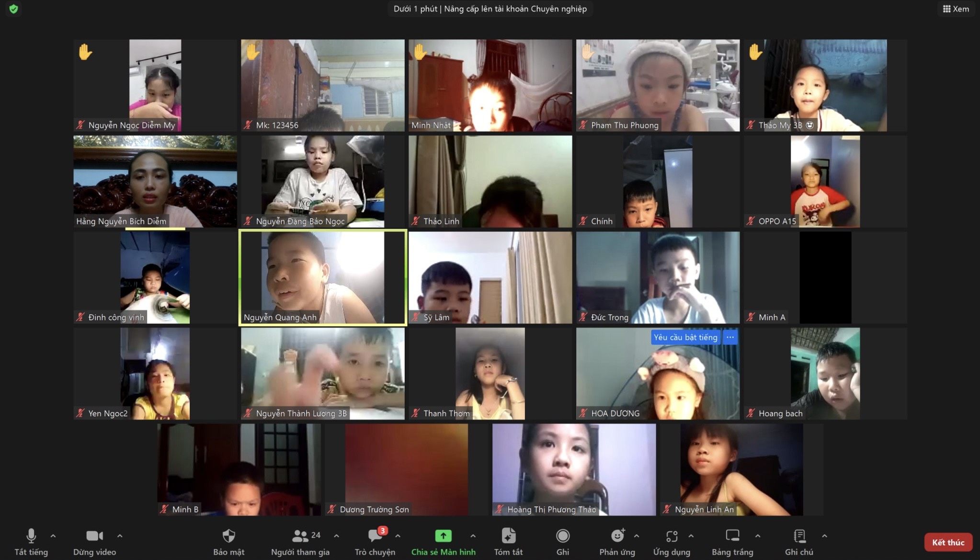Click Yêu cầu bật tiếng button
This screenshot has width=980, height=560.
[x=685, y=337]
